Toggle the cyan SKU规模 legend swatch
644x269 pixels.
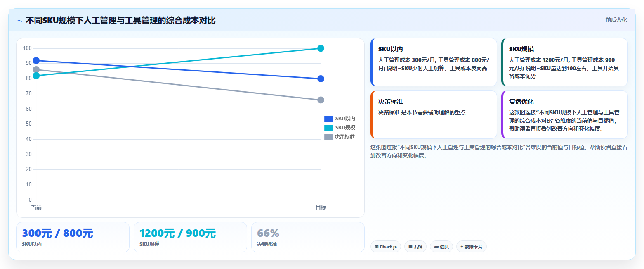(328, 128)
